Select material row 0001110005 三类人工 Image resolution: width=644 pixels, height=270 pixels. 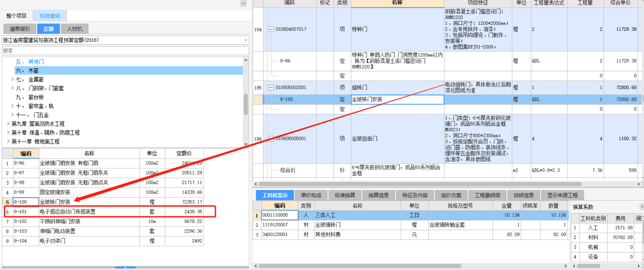(x=411, y=215)
